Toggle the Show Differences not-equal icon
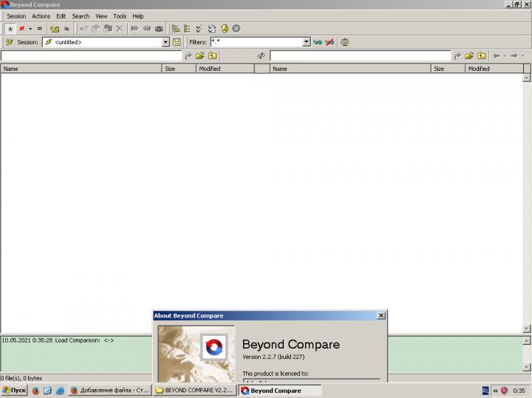The height and width of the screenshot is (398, 532). click(22, 29)
